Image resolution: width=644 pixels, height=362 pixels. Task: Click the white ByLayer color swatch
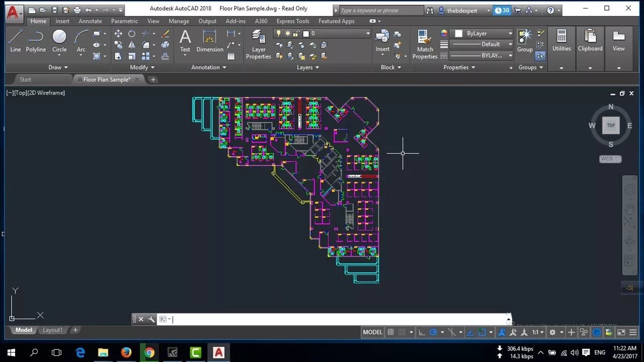click(x=459, y=34)
